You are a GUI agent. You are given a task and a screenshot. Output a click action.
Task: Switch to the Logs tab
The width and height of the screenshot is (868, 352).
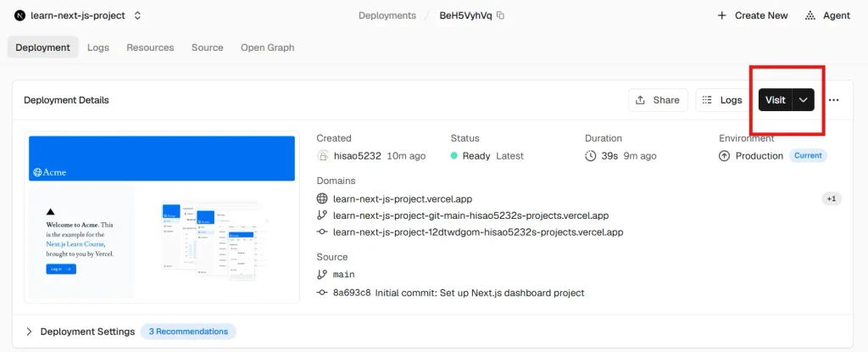(x=98, y=47)
